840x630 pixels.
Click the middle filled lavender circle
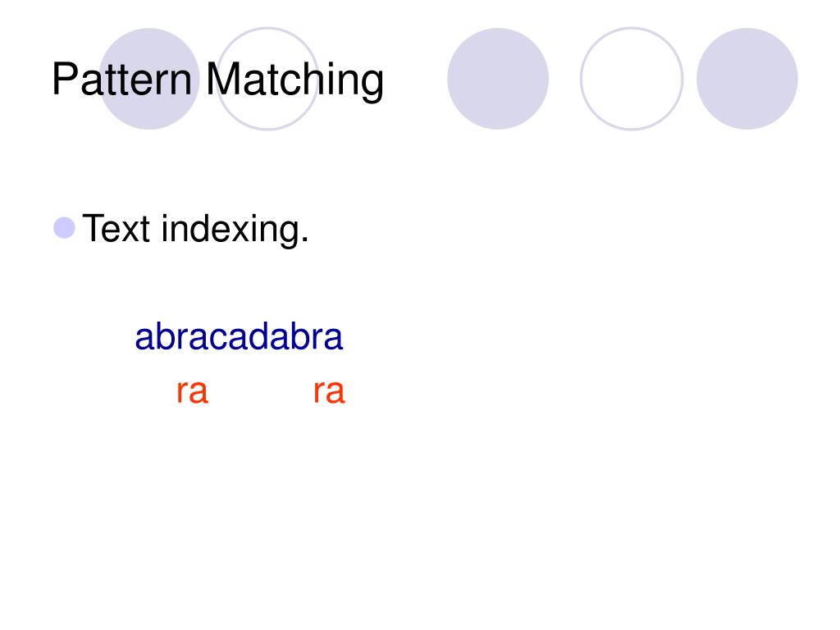(498, 79)
